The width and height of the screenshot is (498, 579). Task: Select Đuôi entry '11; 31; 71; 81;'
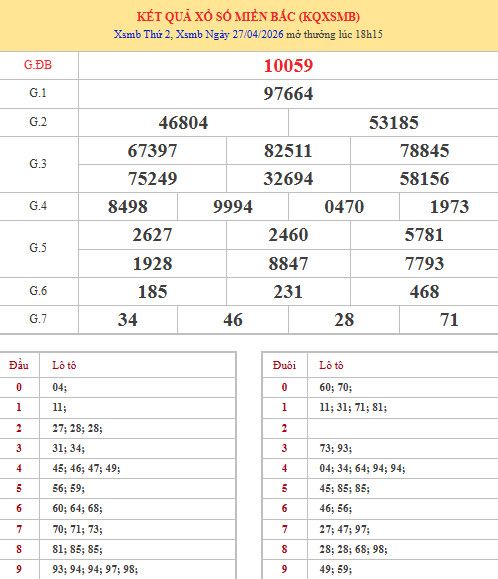tap(353, 407)
